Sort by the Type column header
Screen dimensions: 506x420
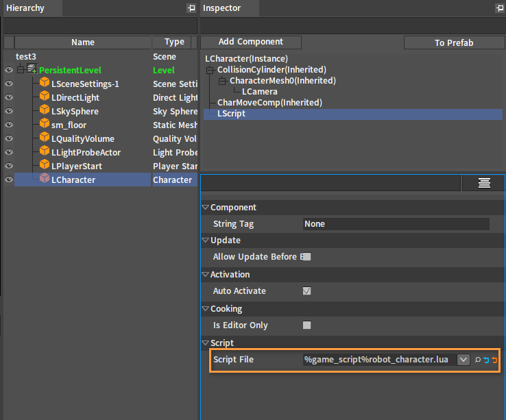[x=174, y=42]
